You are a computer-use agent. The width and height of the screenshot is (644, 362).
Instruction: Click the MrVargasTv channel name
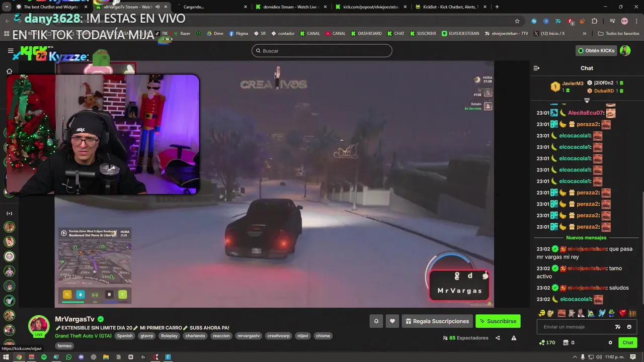click(74, 319)
